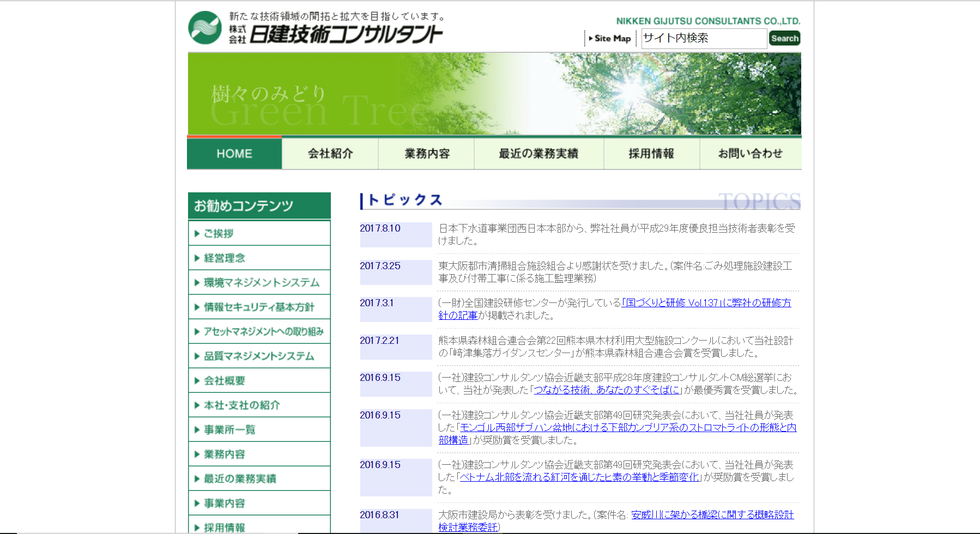
Task: Click the 2017.3.1 topic date
Action: click(377, 303)
